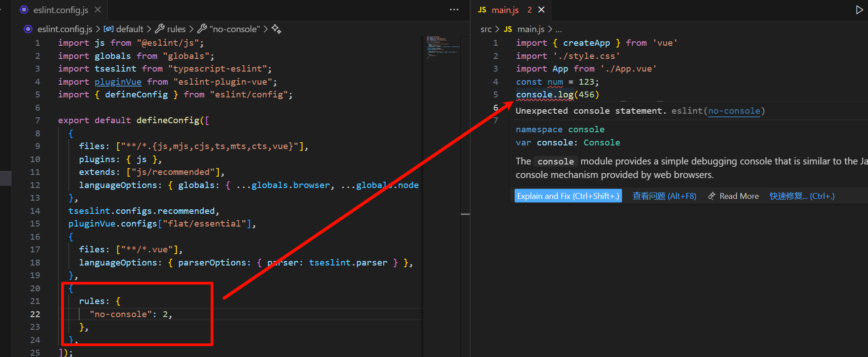Open the More Actions ellipsis menu
Image resolution: width=868 pixels, height=357 pixels.
tap(454, 10)
